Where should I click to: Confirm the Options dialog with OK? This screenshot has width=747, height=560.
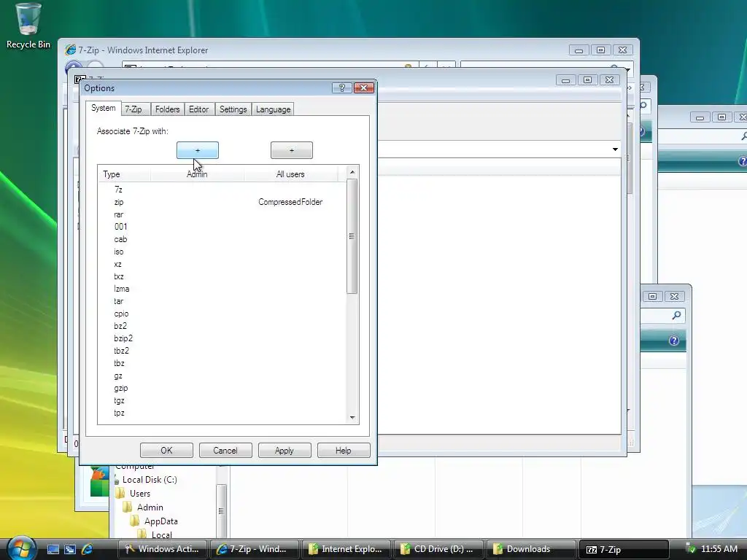166,450
